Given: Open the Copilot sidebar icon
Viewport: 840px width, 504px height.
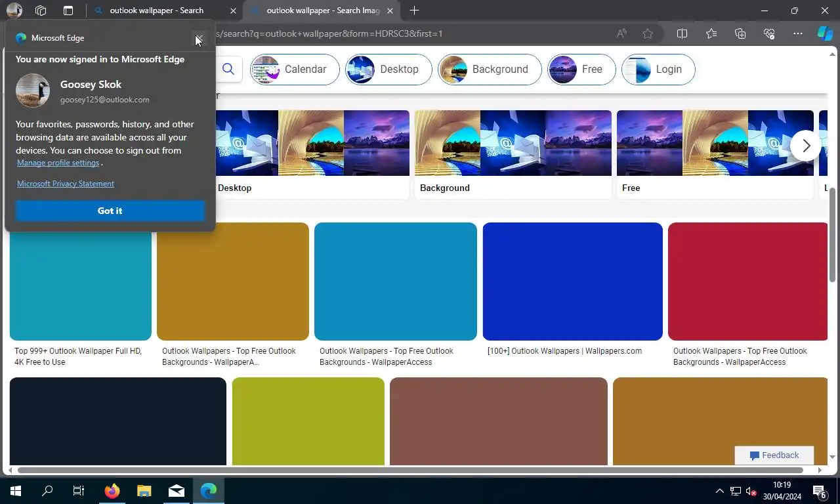Looking at the screenshot, I should coord(825,33).
